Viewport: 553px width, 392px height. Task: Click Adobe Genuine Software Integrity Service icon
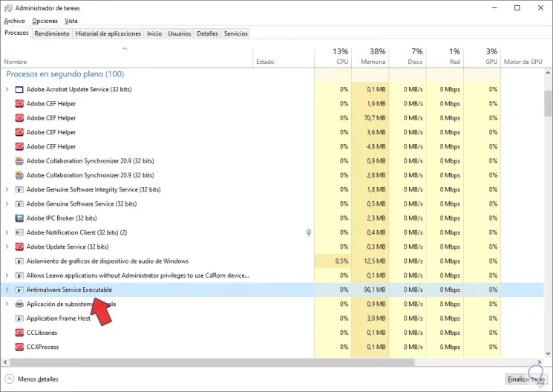pyautogui.click(x=19, y=190)
